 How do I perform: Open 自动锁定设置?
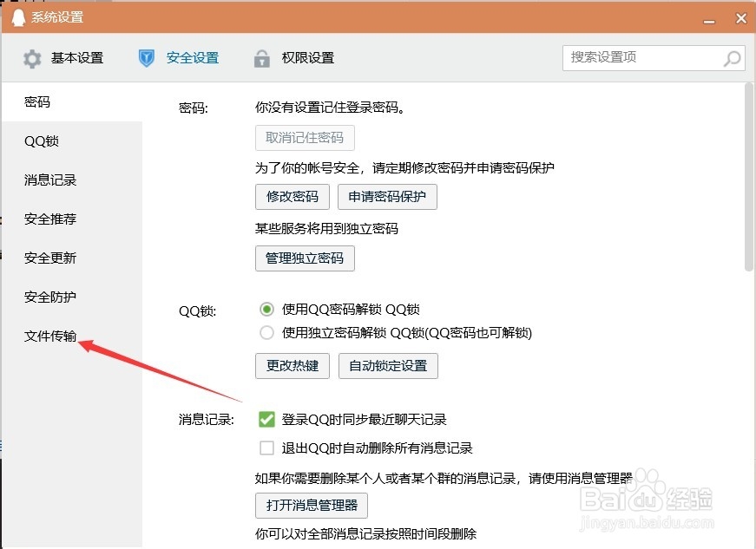(388, 365)
